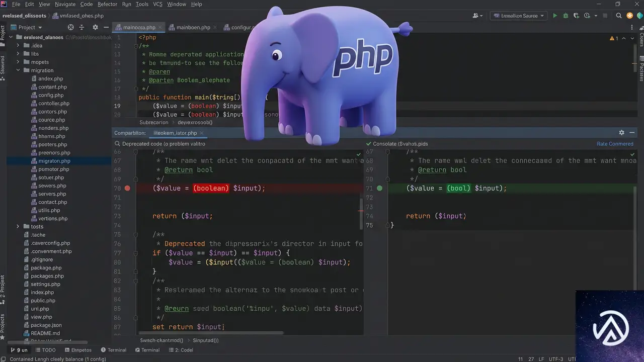Jump to previous highlighted problem arrow

pyautogui.click(x=624, y=38)
